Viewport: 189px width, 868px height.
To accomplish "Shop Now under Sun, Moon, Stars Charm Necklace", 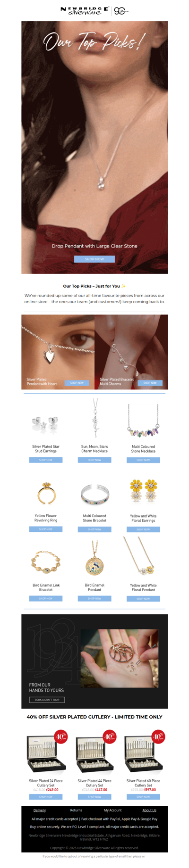I will (94, 460).
